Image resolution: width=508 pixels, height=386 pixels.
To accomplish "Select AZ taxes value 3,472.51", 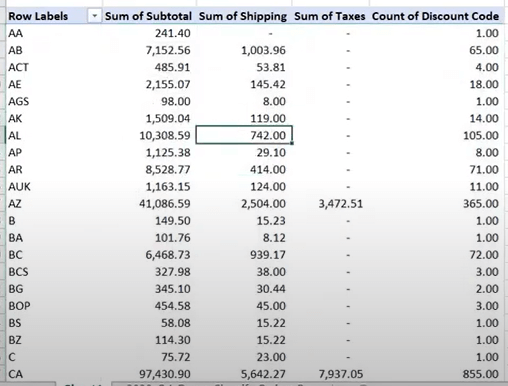I will click(341, 204).
